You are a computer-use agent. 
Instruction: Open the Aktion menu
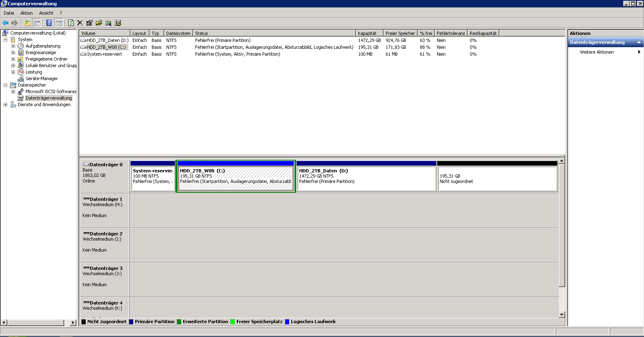(x=26, y=13)
